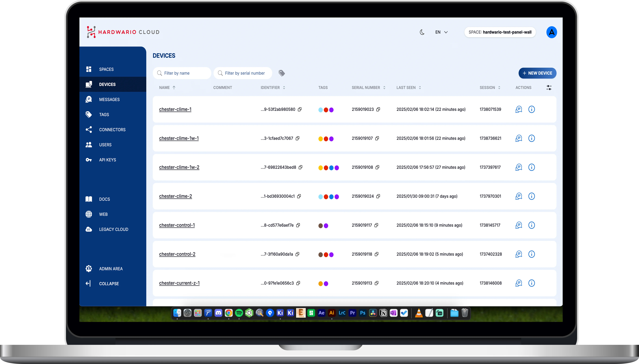Sort devices by the SESSION column
Image resolution: width=639 pixels, height=364 pixels.
point(490,88)
